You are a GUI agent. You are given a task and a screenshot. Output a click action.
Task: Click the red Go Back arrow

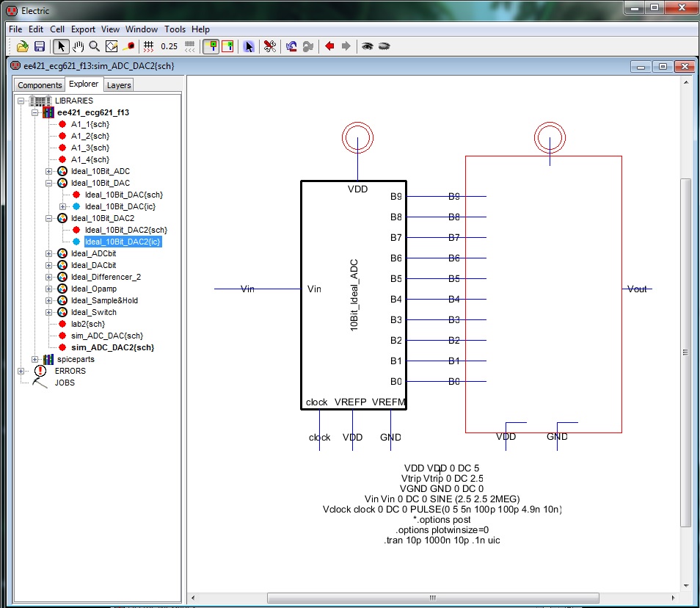point(329,46)
